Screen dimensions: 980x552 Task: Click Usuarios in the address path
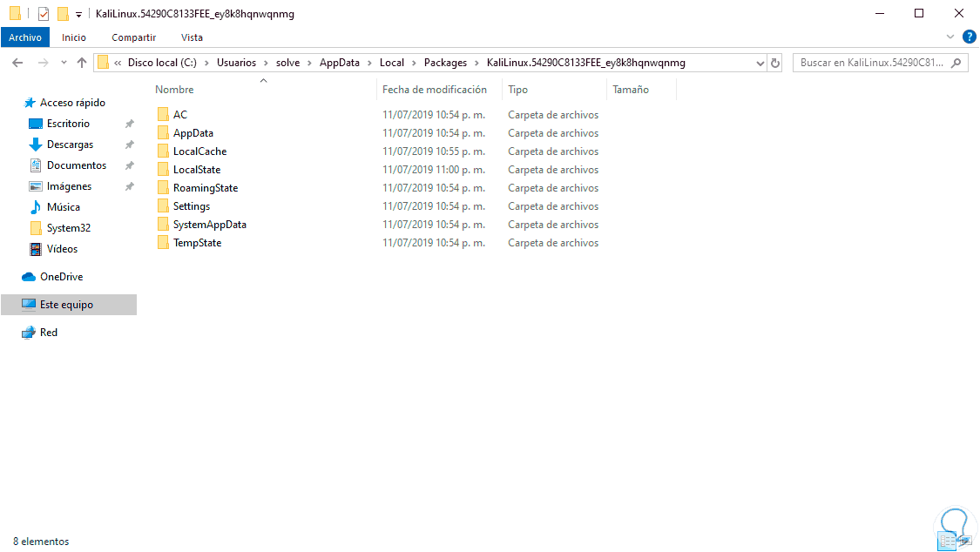(236, 63)
